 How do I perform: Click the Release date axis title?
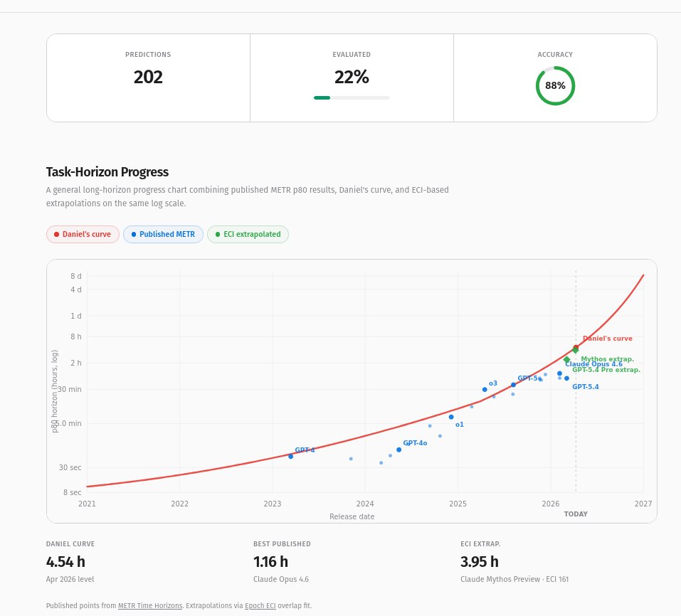click(x=352, y=516)
